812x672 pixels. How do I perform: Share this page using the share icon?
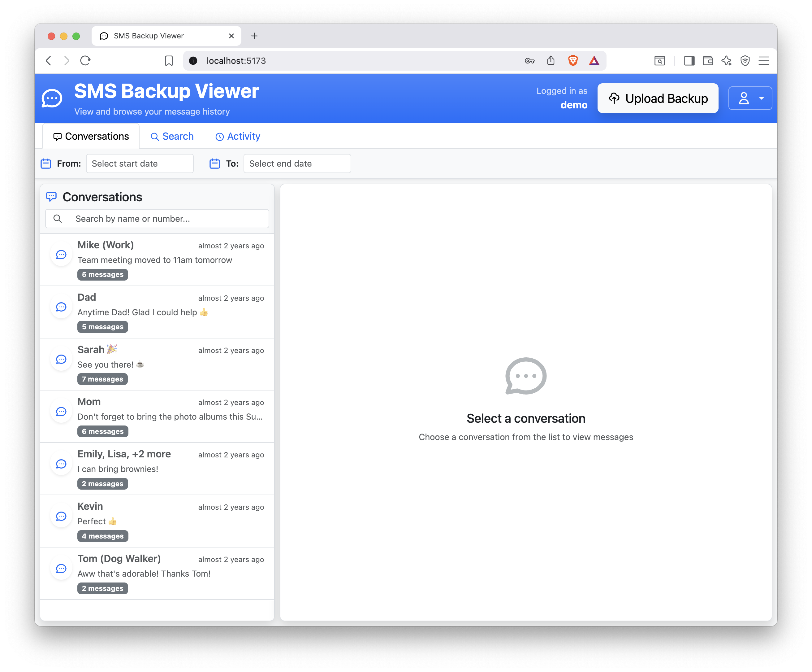tap(551, 61)
